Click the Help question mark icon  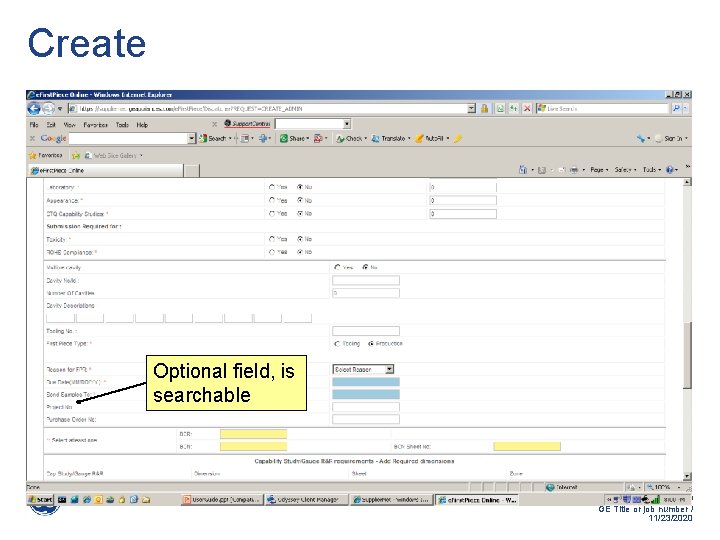[x=669, y=170]
